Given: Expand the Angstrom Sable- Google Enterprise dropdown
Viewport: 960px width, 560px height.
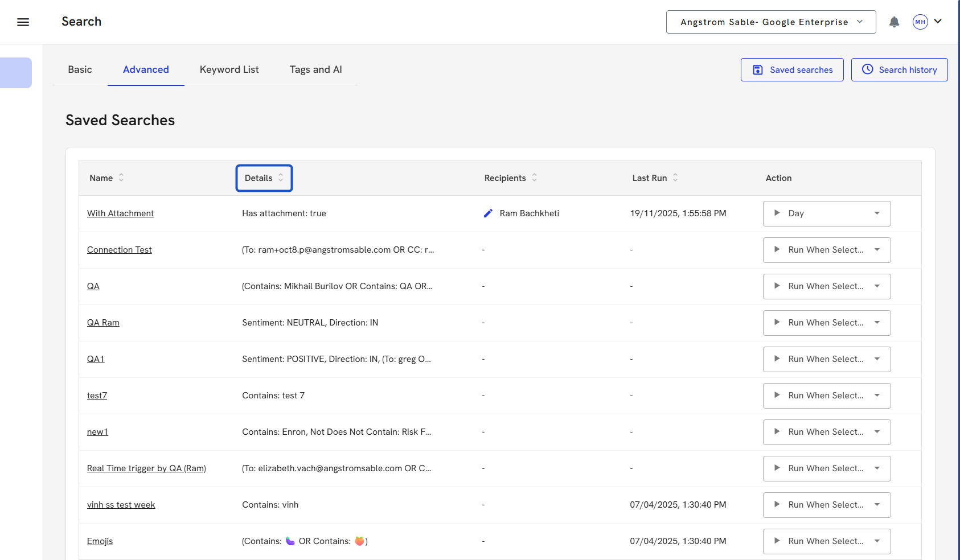Looking at the screenshot, I should coord(770,22).
